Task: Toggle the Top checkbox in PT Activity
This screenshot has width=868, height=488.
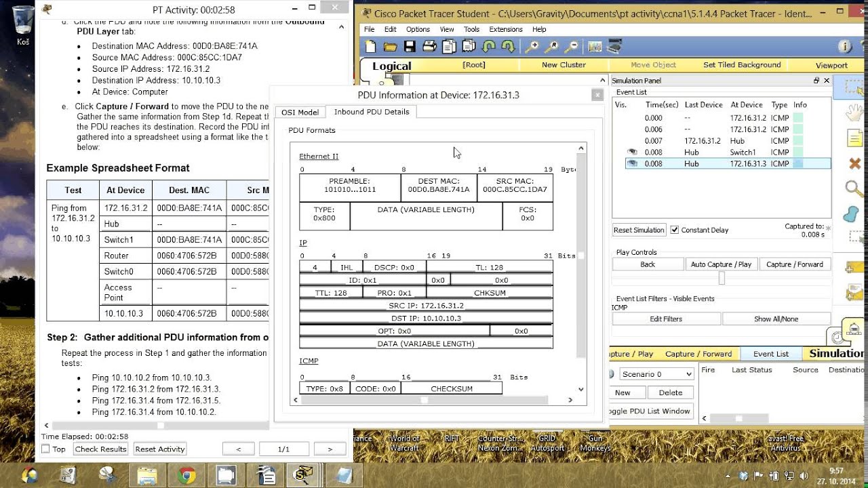Action: point(46,449)
